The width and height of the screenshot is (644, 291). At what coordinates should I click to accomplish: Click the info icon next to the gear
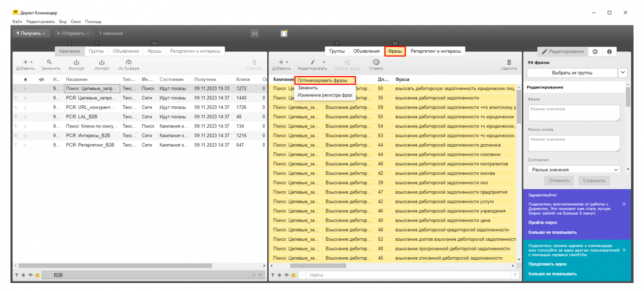[609, 52]
